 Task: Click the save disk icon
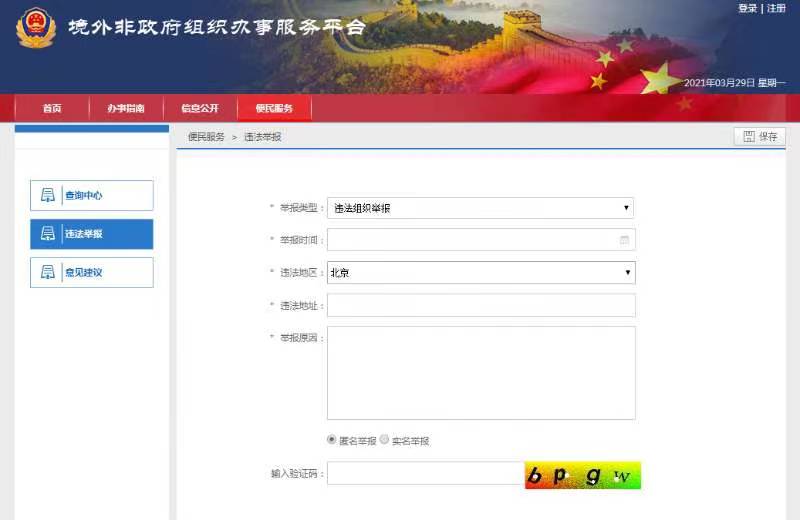click(x=746, y=136)
